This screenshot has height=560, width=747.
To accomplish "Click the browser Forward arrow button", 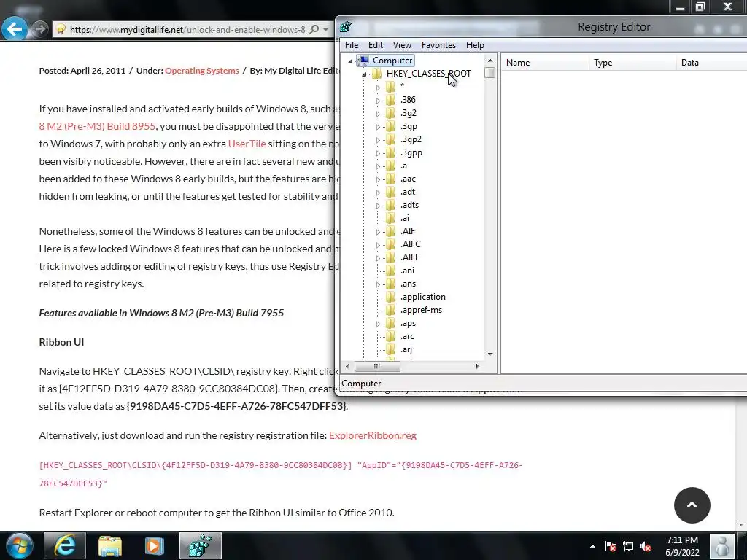I will coord(40,29).
